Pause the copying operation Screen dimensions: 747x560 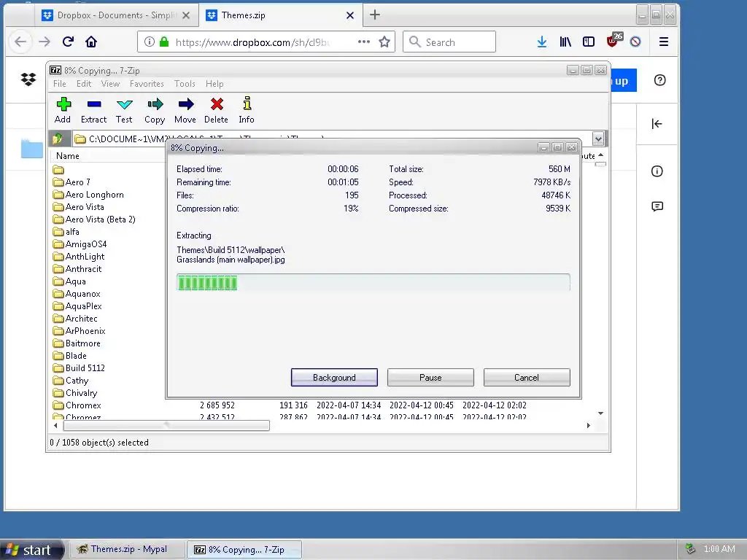click(x=430, y=377)
